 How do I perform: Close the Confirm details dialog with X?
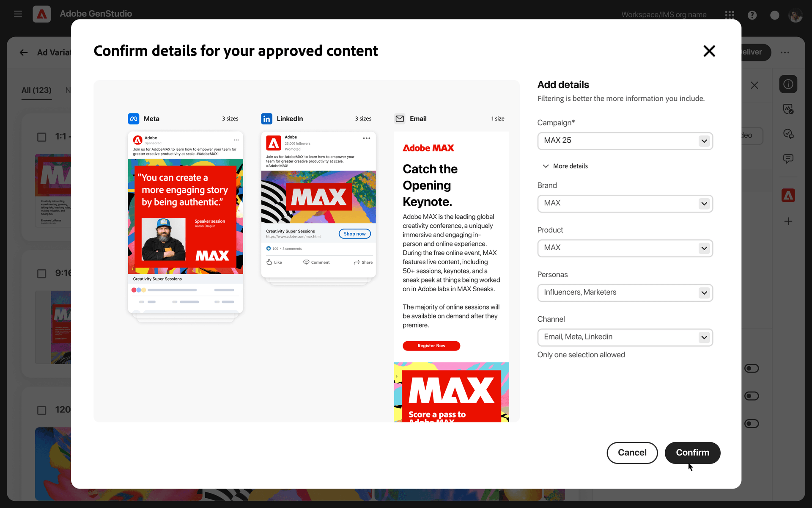[x=709, y=51]
